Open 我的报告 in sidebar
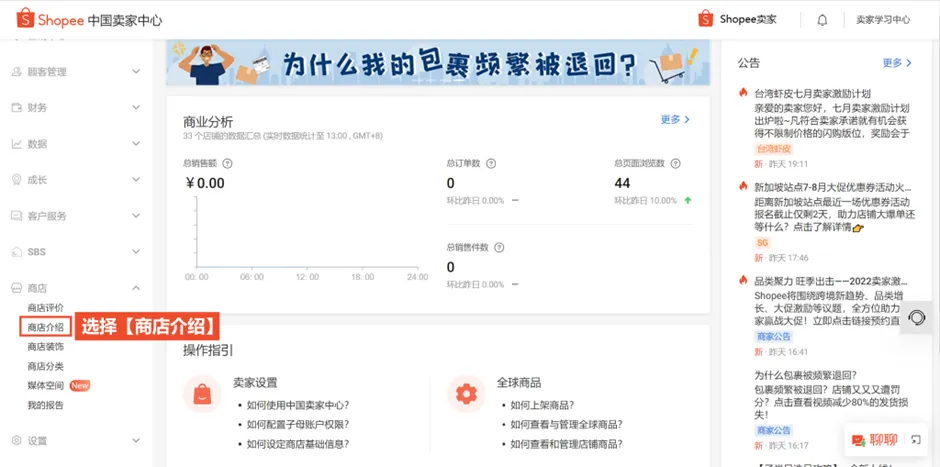940x467 pixels. tap(46, 405)
